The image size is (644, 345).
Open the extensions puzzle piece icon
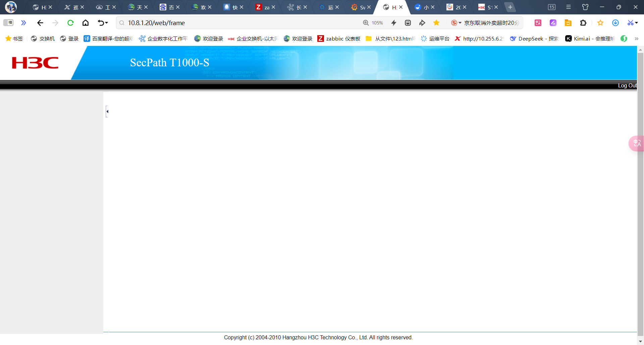point(583,23)
